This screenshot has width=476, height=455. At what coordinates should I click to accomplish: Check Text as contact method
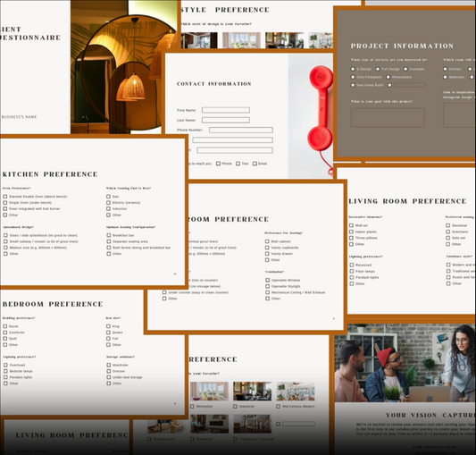(x=238, y=164)
